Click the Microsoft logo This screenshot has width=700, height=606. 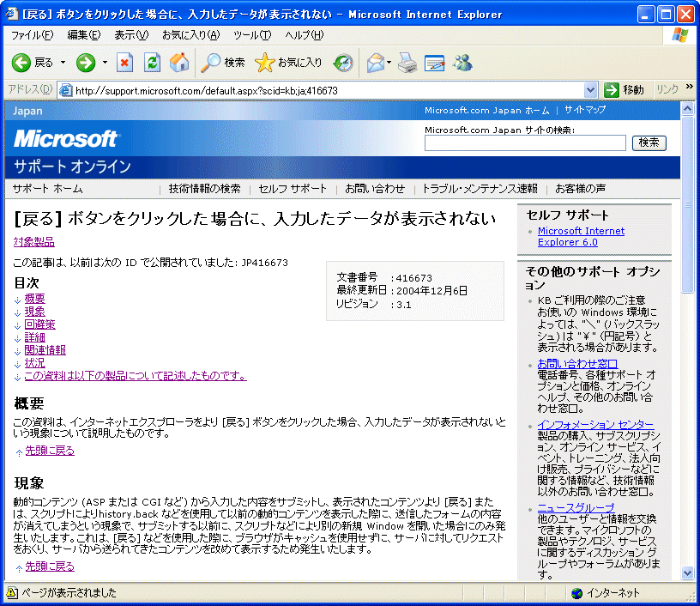pyautogui.click(x=66, y=139)
